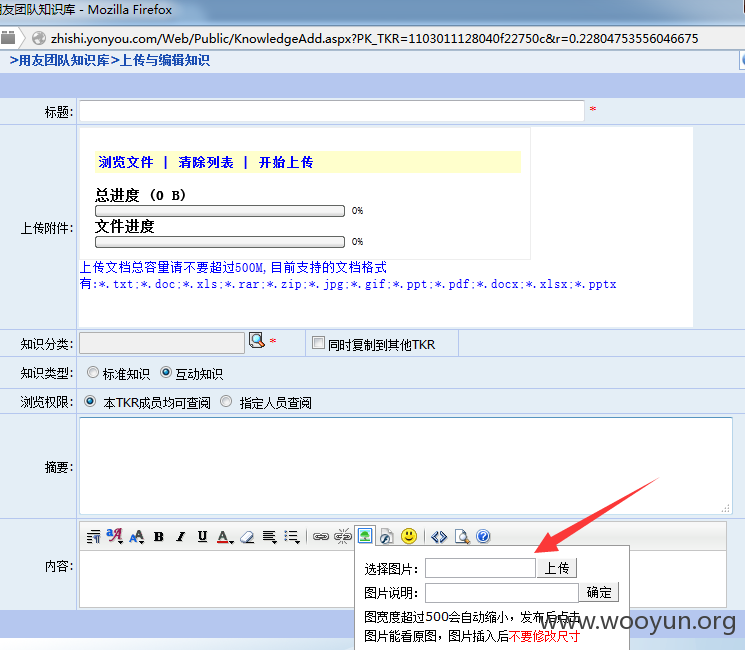This screenshot has width=745, height=650.
Task: Open the font family dropdown in editor
Action: [x=115, y=536]
